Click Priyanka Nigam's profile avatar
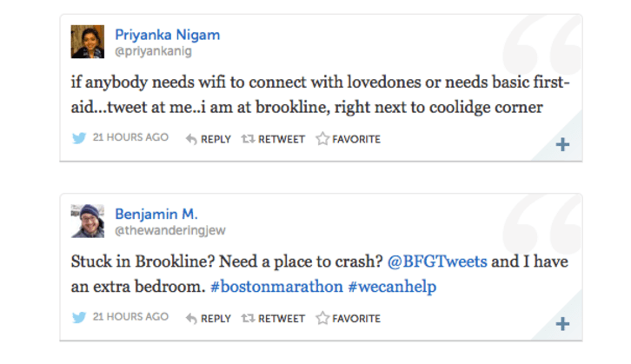Image resolution: width=631 pixels, height=364 pixels. click(87, 42)
